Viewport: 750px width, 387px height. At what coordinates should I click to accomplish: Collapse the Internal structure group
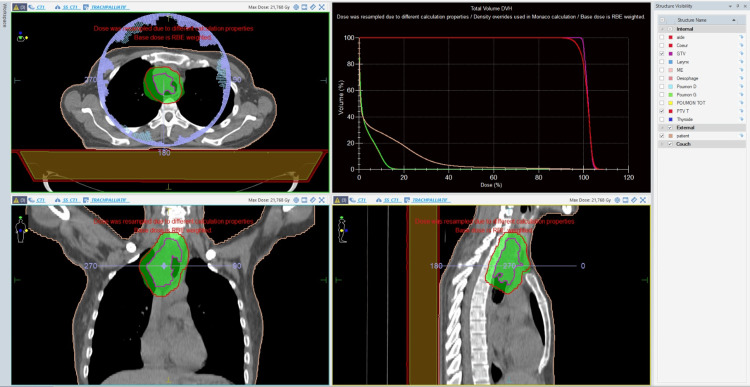[x=662, y=29]
